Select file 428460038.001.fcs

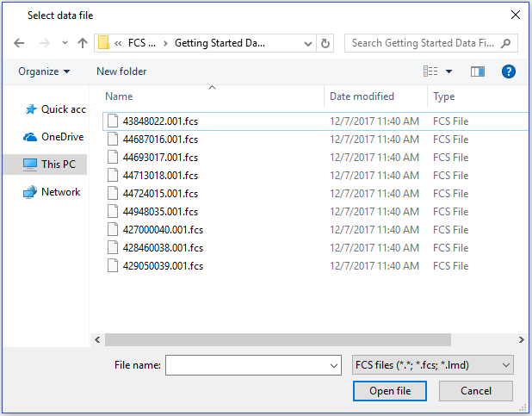(x=315, y=247)
